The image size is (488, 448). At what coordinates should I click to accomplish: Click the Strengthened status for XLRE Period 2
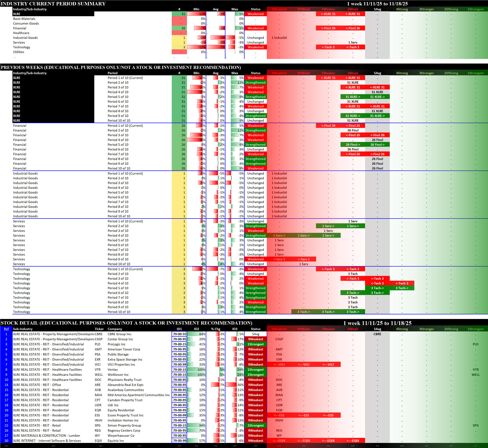pos(255,83)
